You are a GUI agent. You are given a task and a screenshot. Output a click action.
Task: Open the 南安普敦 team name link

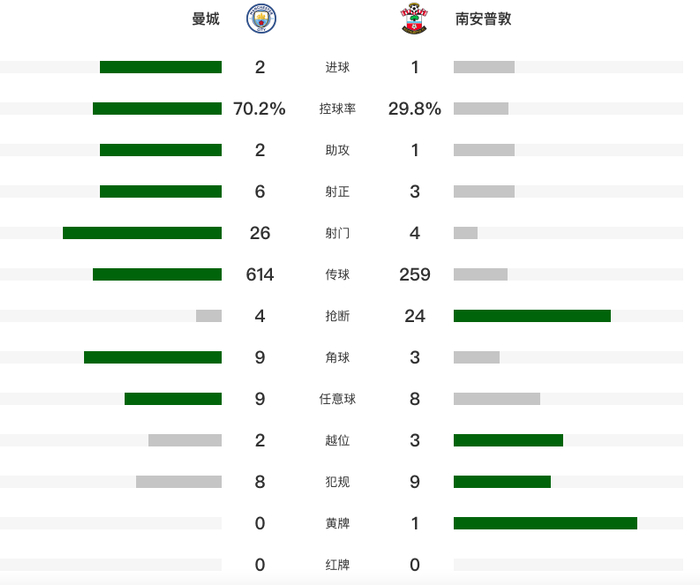coord(482,19)
